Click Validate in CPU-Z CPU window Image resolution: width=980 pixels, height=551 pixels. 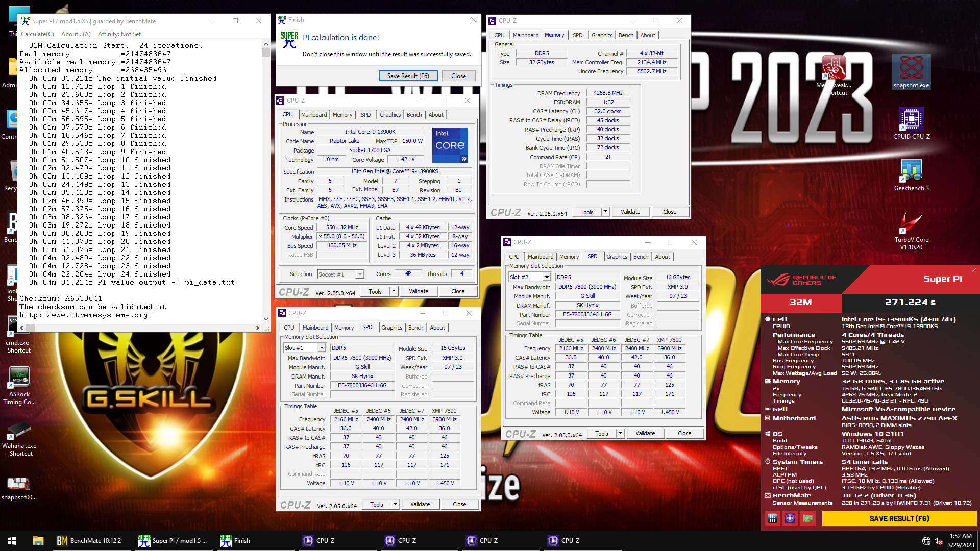[419, 291]
